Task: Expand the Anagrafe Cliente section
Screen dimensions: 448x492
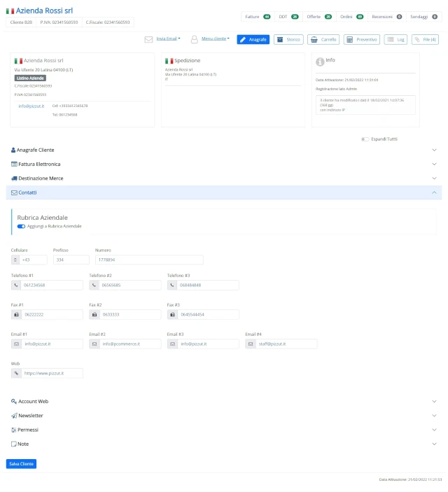Action: click(224, 150)
